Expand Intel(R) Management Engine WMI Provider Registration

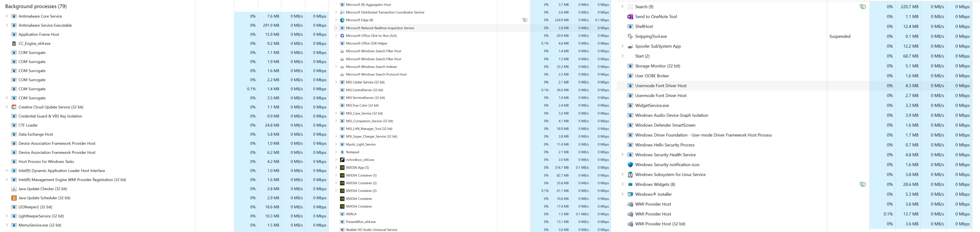tap(6, 179)
